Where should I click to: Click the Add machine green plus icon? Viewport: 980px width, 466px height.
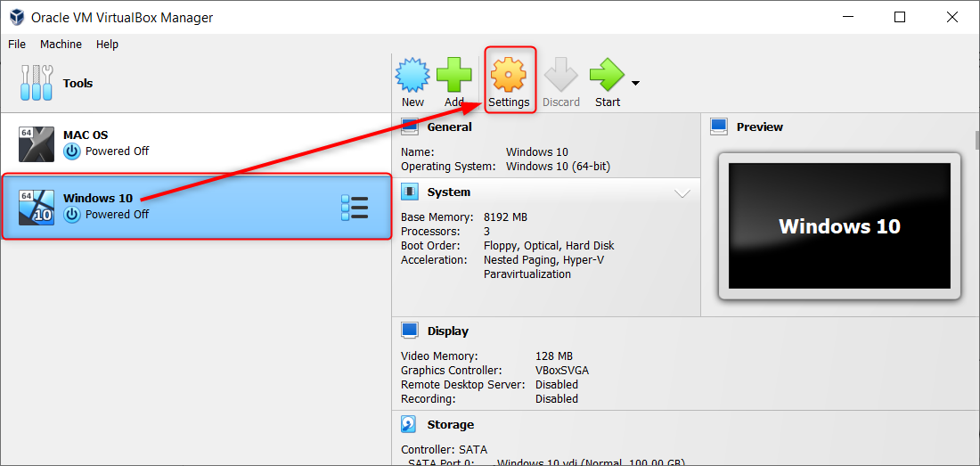coord(453,77)
